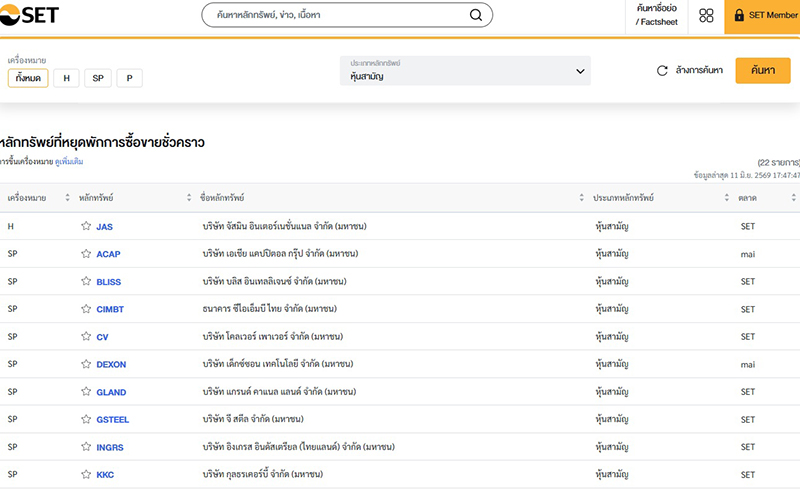800x489 pixels.
Task: Open ค้นหาชื่อย่อ / Factsheet menu
Action: pyautogui.click(x=657, y=15)
